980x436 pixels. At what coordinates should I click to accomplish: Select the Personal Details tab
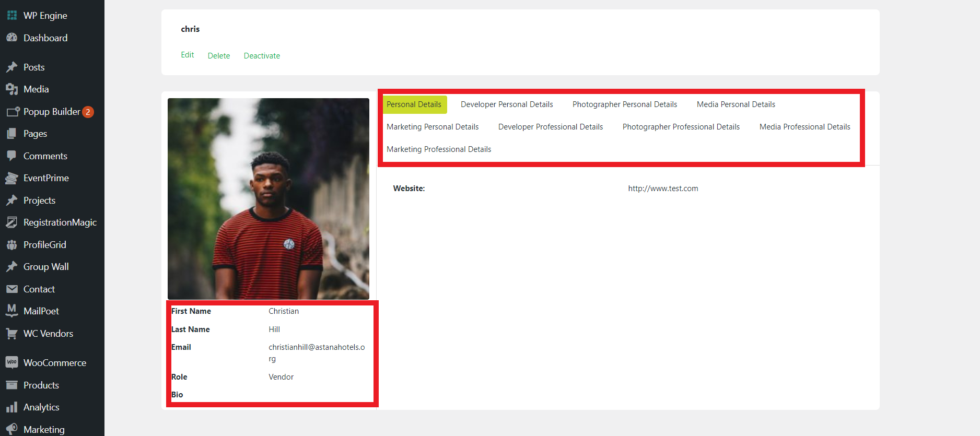[x=414, y=104]
